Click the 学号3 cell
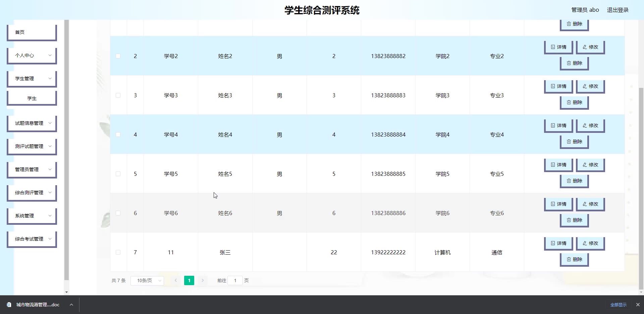 (x=171, y=95)
